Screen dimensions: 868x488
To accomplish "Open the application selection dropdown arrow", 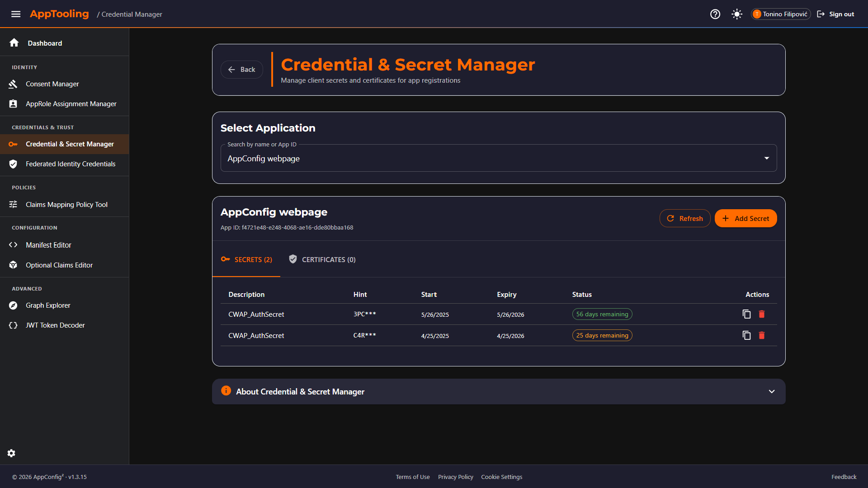I will pos(766,158).
